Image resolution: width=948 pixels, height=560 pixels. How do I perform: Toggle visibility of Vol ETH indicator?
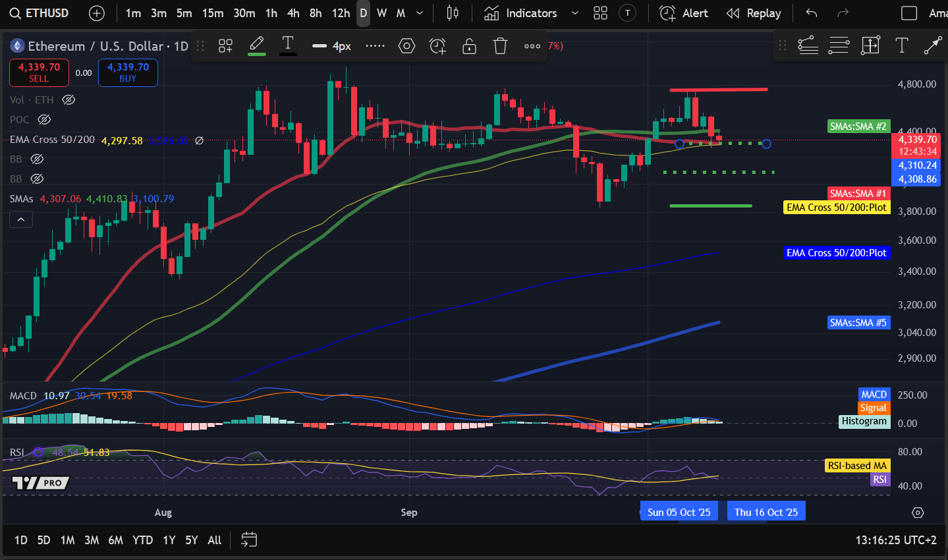coord(69,100)
